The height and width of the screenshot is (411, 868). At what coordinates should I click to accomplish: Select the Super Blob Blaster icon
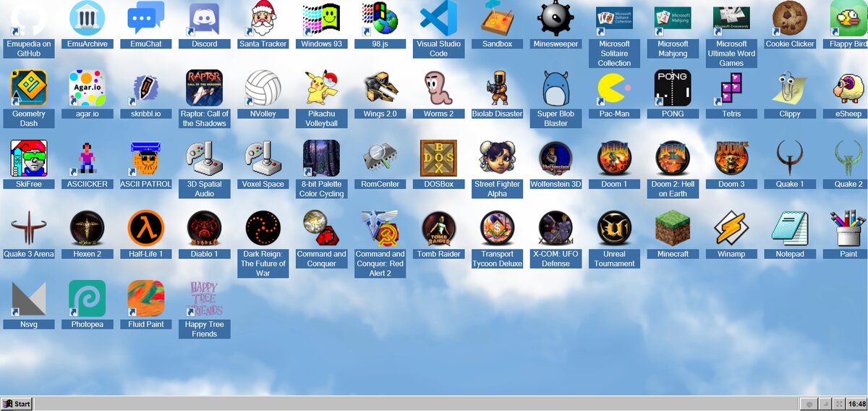tap(556, 88)
